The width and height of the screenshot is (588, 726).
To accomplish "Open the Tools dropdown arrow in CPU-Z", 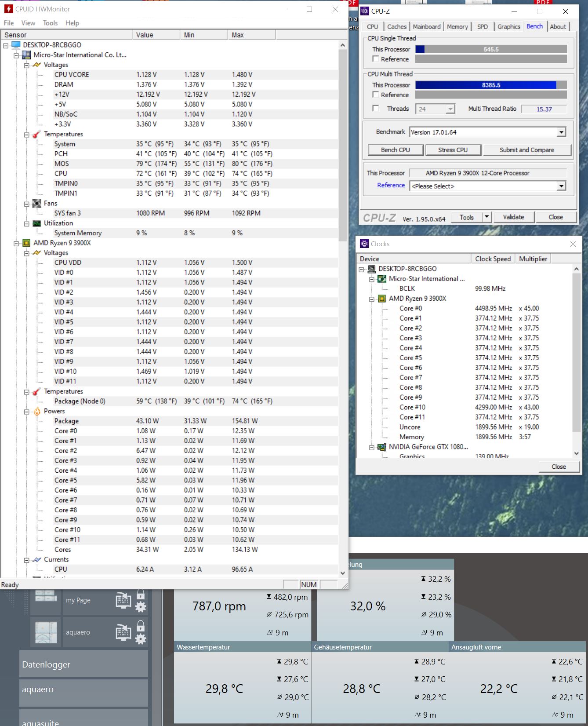I will [x=486, y=217].
